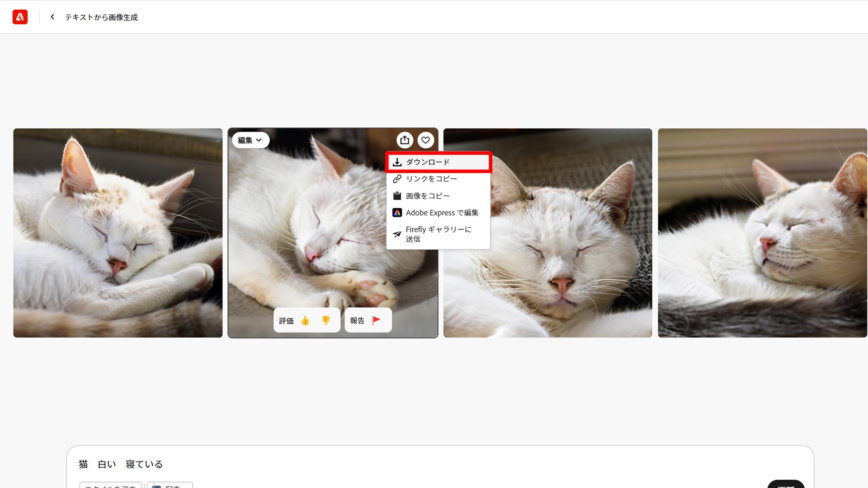The width and height of the screenshot is (868, 488).
Task: Go back using the left chevron arrow
Action: pos(52,17)
